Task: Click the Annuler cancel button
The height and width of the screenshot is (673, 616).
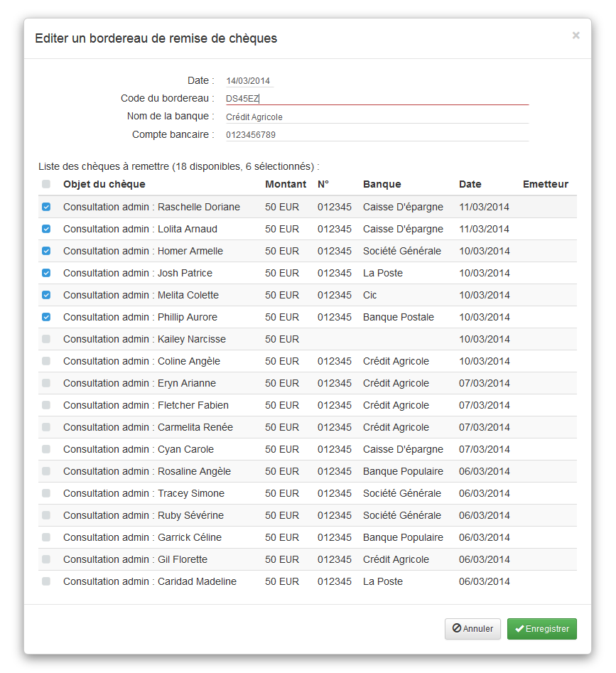Action: coord(472,629)
